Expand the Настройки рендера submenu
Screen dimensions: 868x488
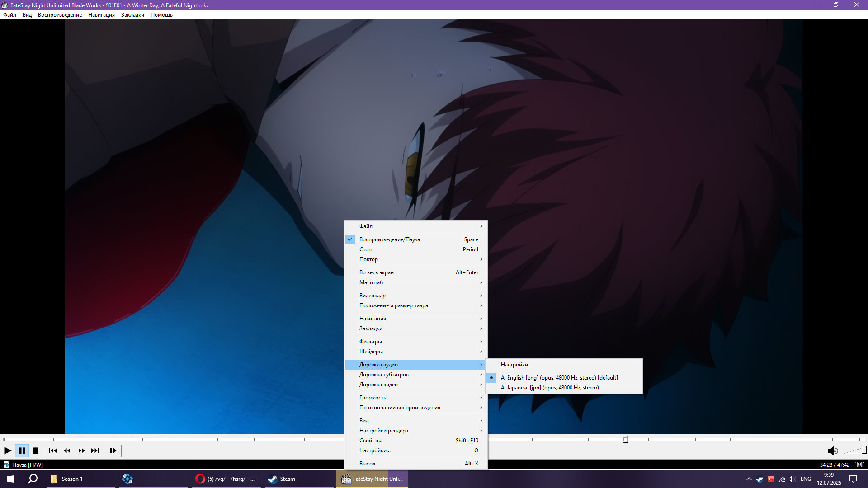[x=416, y=431]
